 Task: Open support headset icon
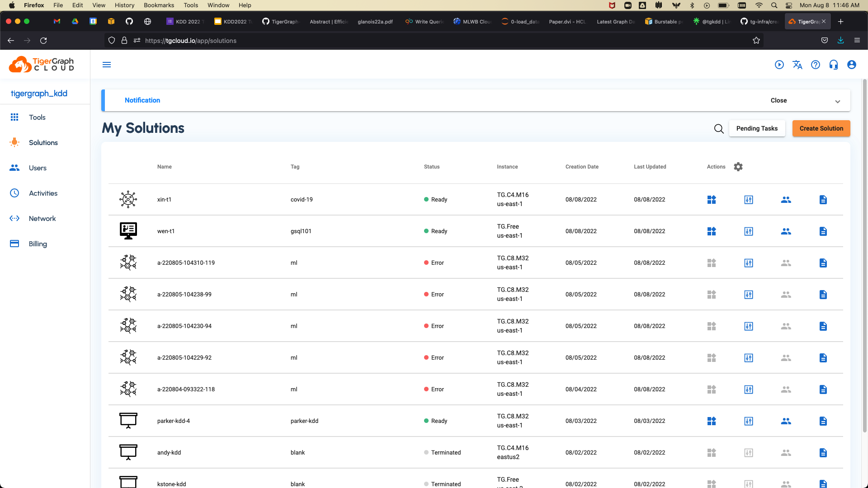tap(834, 65)
